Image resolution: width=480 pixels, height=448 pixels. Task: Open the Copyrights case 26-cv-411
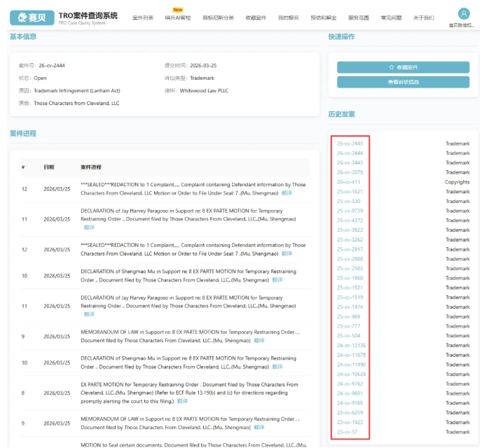[348, 182]
